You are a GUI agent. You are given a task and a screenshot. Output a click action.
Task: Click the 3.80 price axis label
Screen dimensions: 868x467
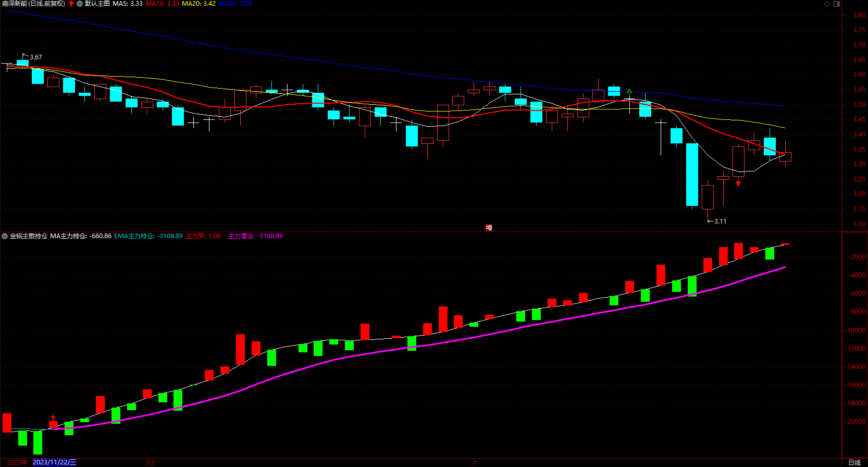[859, 15]
